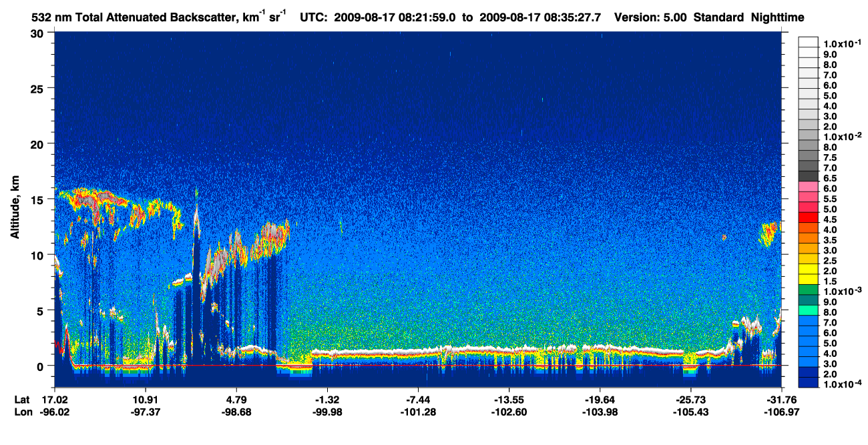Click latitude value '-1.32'
Viewport: 868px width, 445px height.
[x=327, y=400]
